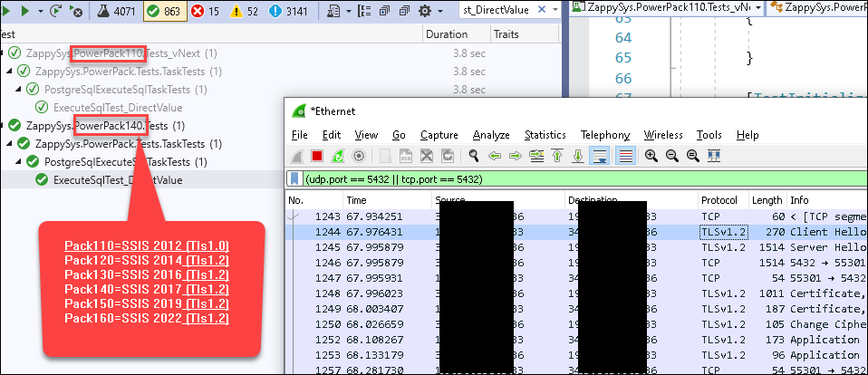Zoom in packet list text
The width and height of the screenshot is (868, 375).
(x=651, y=156)
